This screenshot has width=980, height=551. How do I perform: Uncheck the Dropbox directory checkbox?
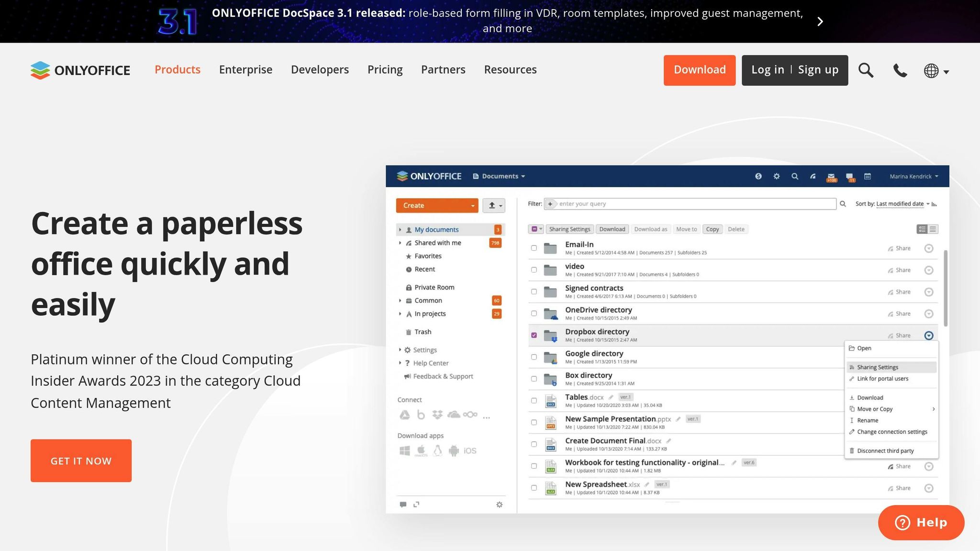(x=534, y=335)
